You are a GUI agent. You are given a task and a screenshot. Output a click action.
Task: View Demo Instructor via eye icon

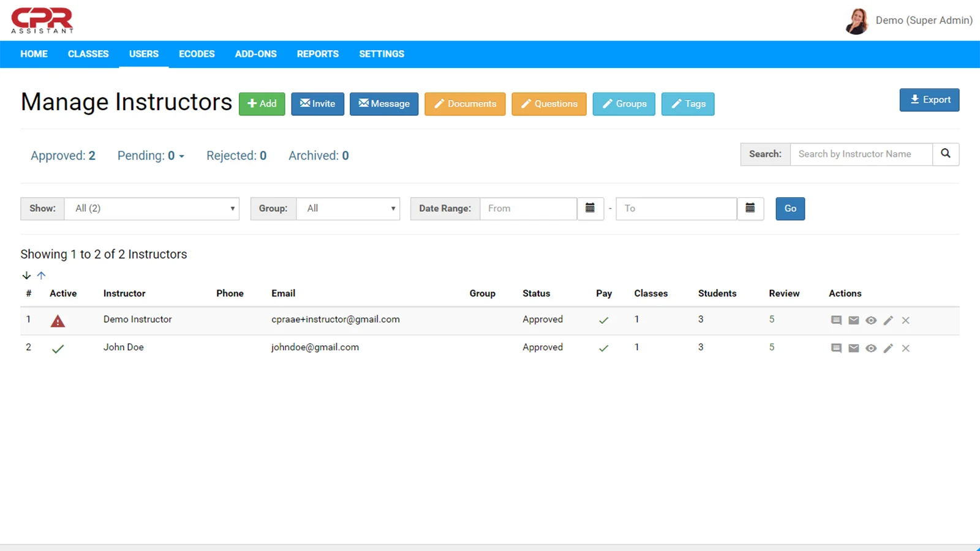pos(870,320)
